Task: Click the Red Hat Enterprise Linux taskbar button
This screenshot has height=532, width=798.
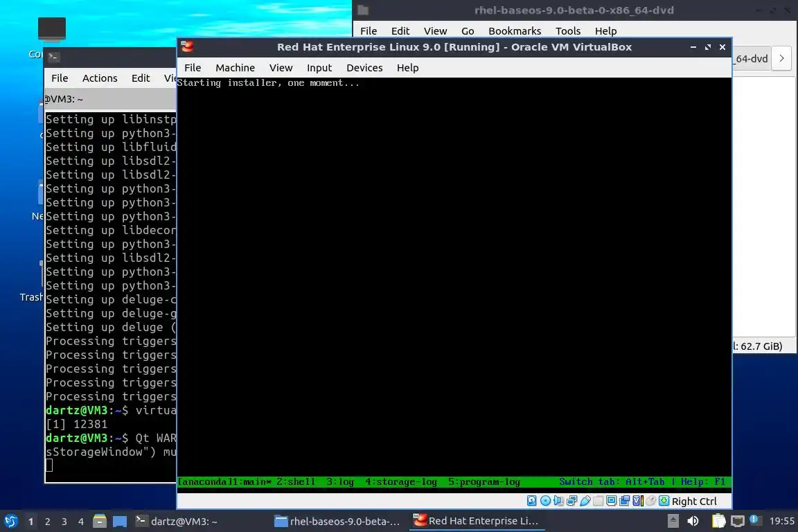Action: click(477, 521)
